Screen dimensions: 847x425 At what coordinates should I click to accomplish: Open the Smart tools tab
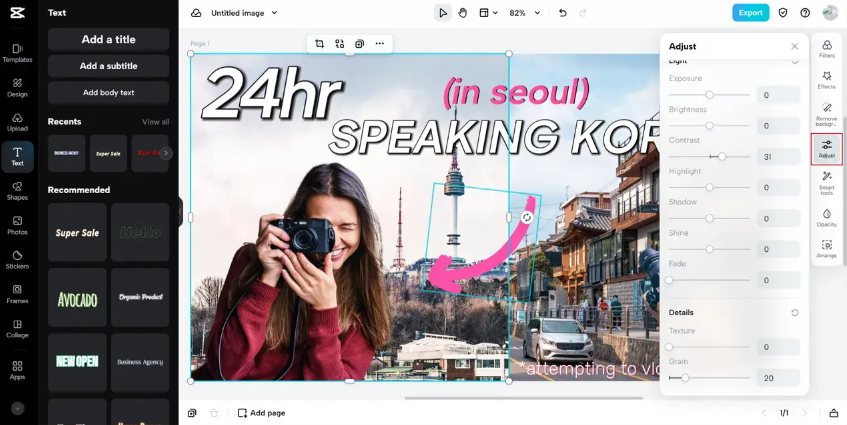(826, 183)
